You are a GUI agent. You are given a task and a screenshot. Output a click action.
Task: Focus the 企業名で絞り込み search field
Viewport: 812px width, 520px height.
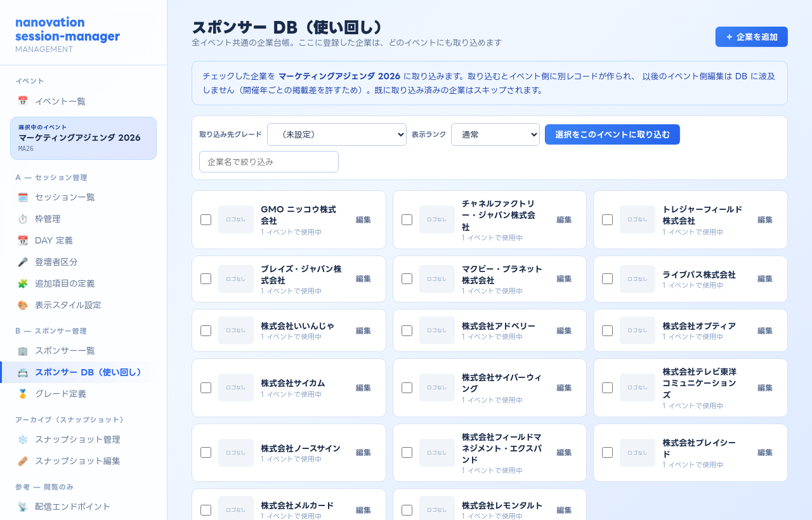click(269, 162)
